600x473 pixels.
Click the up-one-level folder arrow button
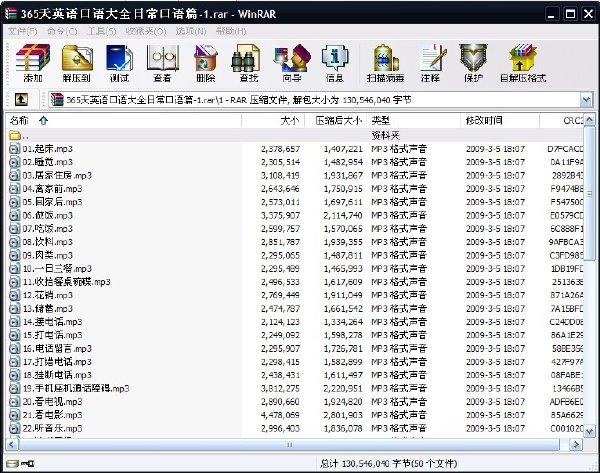[21, 100]
